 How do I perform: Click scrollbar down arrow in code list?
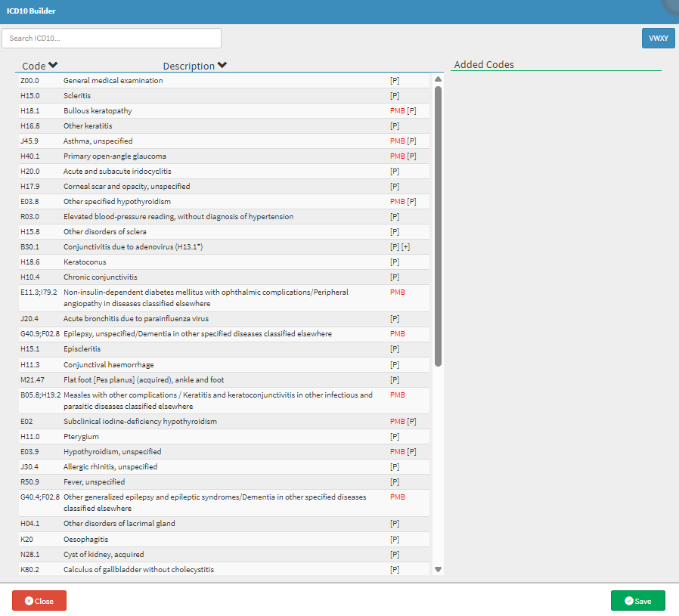(437, 569)
